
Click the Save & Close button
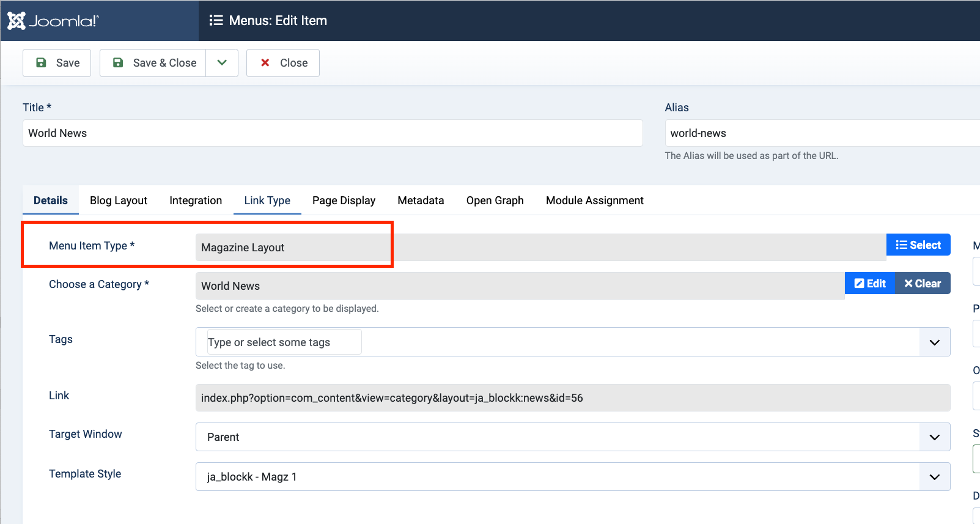pos(153,63)
